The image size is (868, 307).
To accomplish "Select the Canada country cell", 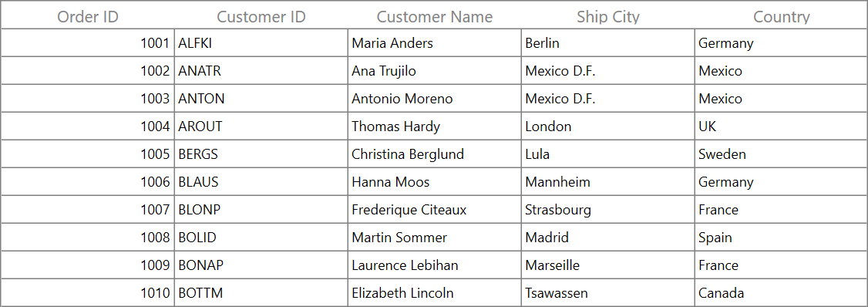I will [781, 292].
